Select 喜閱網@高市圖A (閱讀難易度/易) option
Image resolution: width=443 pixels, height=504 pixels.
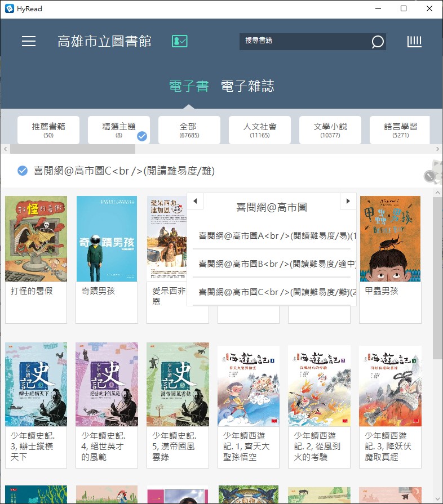[x=277, y=235]
